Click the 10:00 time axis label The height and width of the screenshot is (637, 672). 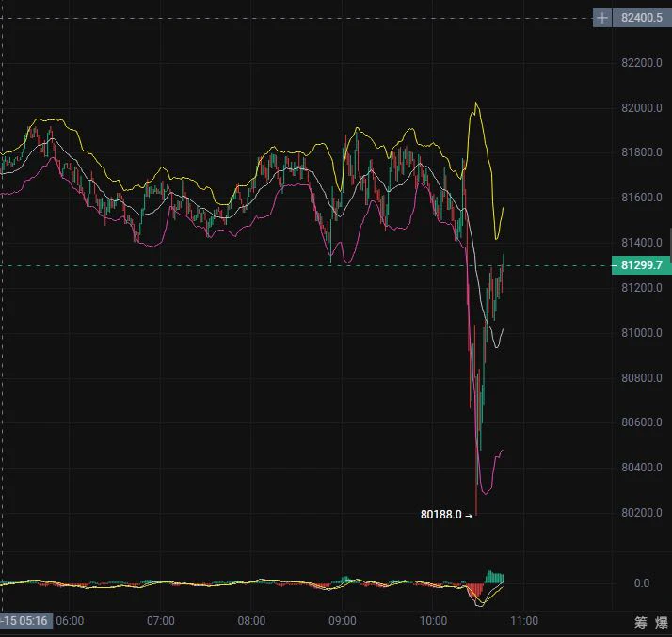(433, 621)
